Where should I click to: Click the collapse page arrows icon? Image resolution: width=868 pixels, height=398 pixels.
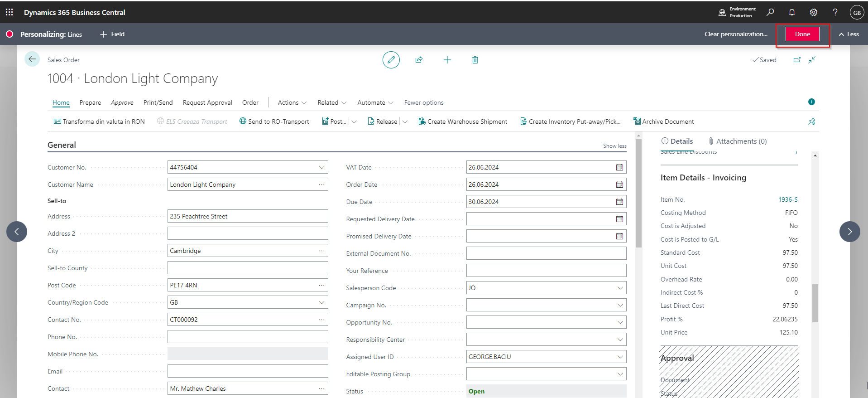click(x=812, y=60)
